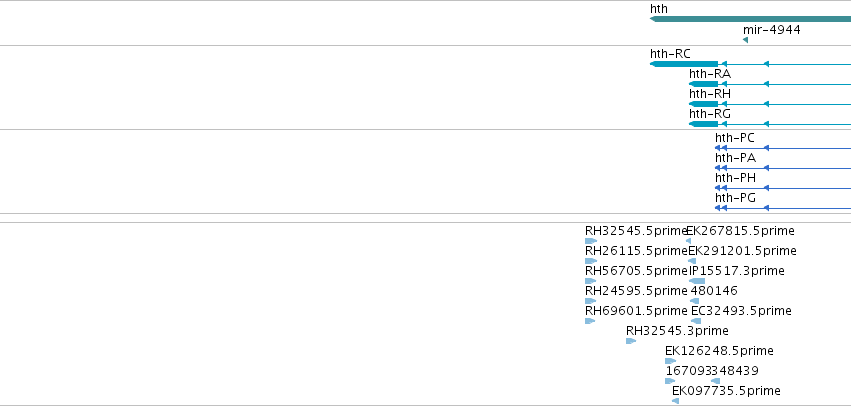
Task: Click the EK097735.5prime feature label
Action: 726,391
